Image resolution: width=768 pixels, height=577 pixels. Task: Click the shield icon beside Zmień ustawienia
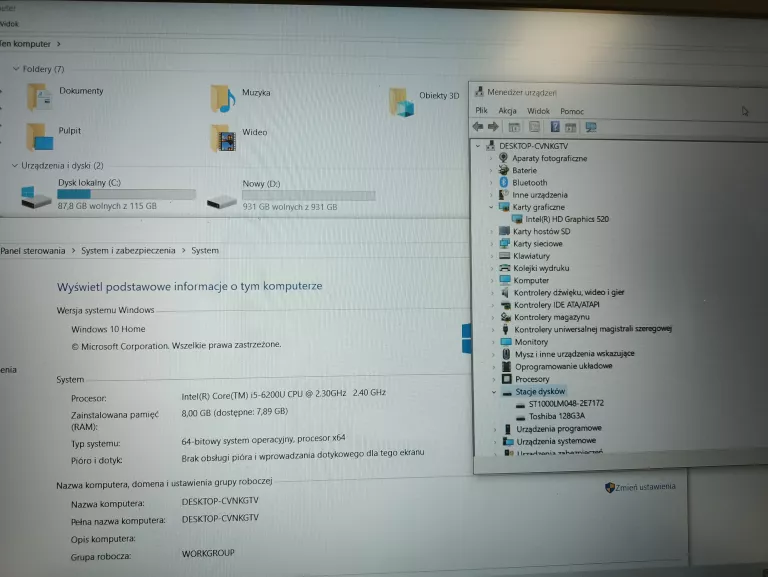coord(610,487)
